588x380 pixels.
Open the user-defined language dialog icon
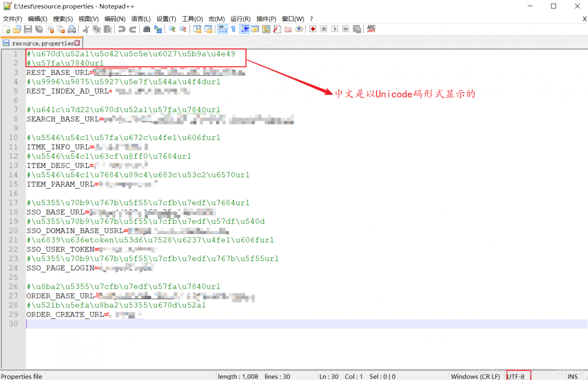[255, 29]
